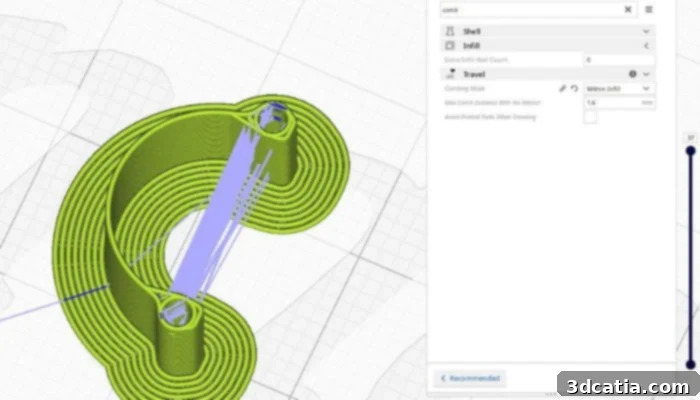
Task: Clear the settings search field
Action: click(628, 9)
